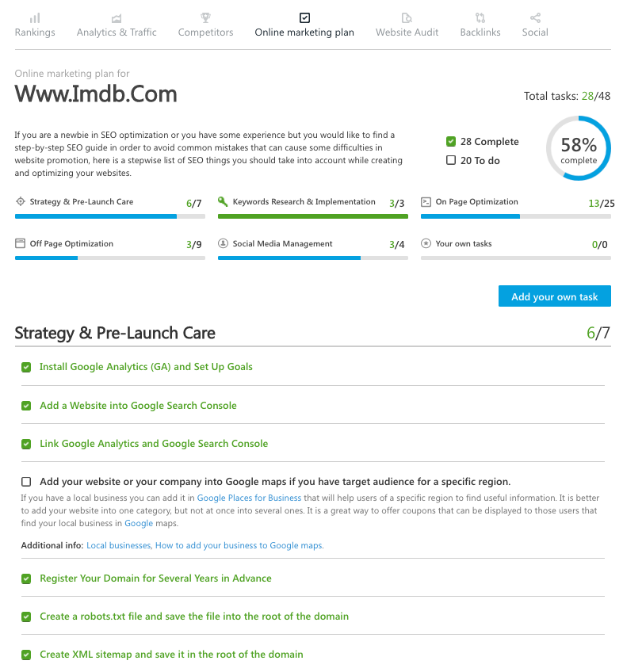Viewport: 623px width, 672px height.
Task: Expand the robots.txt file task
Action: click(194, 617)
